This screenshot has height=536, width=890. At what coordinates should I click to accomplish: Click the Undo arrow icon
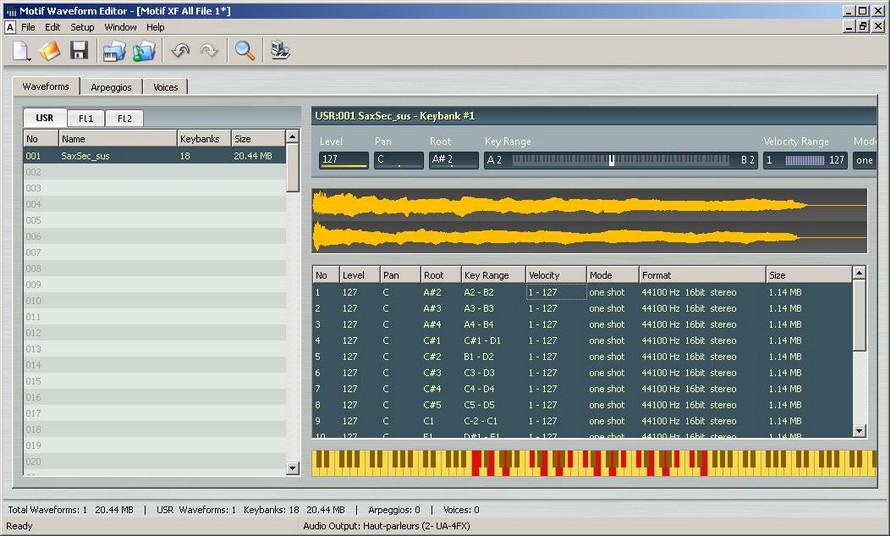(181, 51)
